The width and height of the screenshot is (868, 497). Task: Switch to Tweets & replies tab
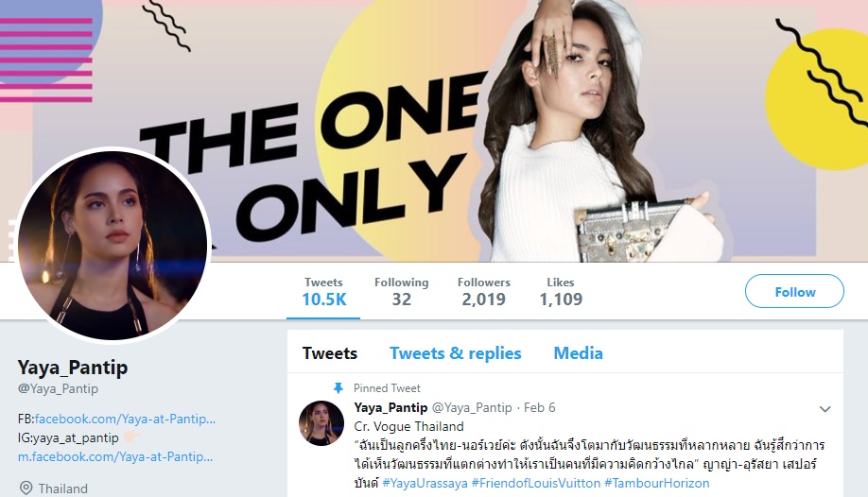click(455, 353)
